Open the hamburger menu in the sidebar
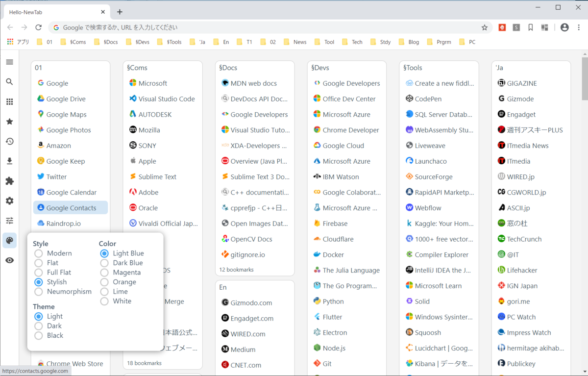The width and height of the screenshot is (588, 376). click(x=9, y=62)
